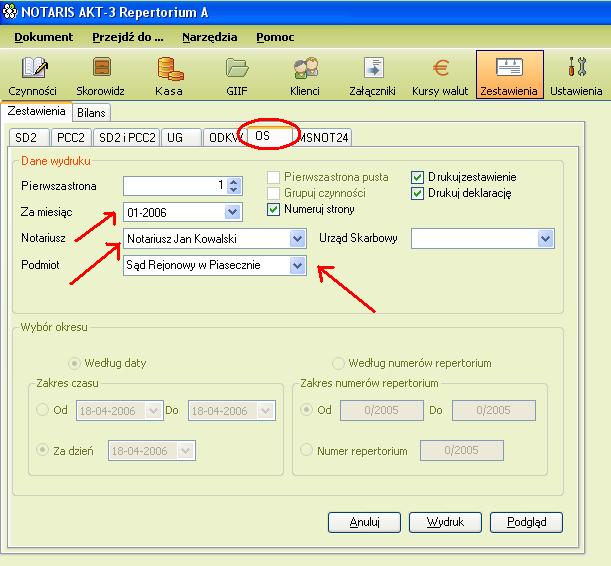Switch to the SD2 i PCC2 tab
611x566 pixels.
click(127, 137)
